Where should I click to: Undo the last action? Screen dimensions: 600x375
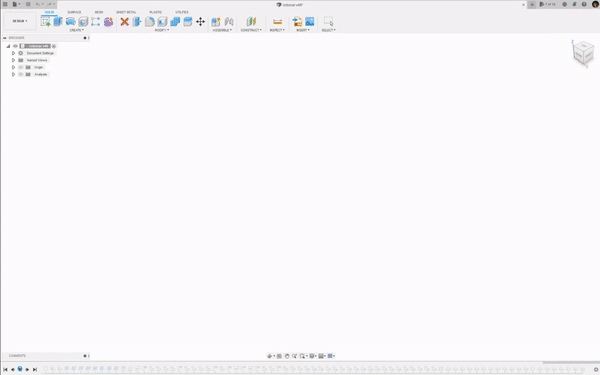(38, 4)
